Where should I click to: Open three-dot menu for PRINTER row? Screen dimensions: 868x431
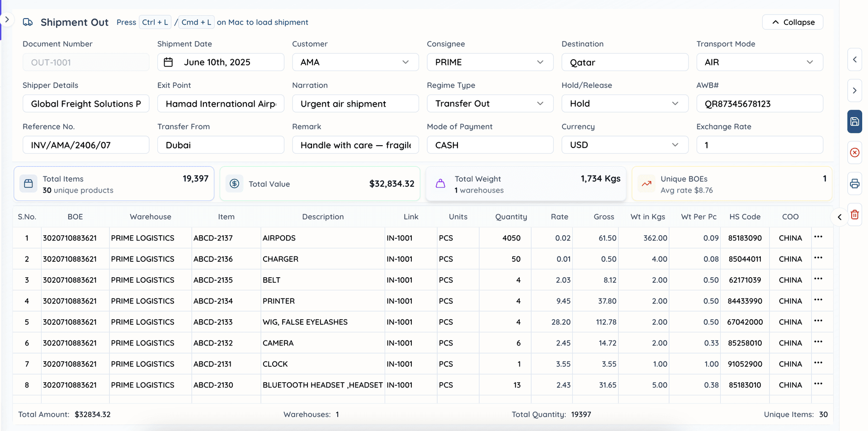818,300
